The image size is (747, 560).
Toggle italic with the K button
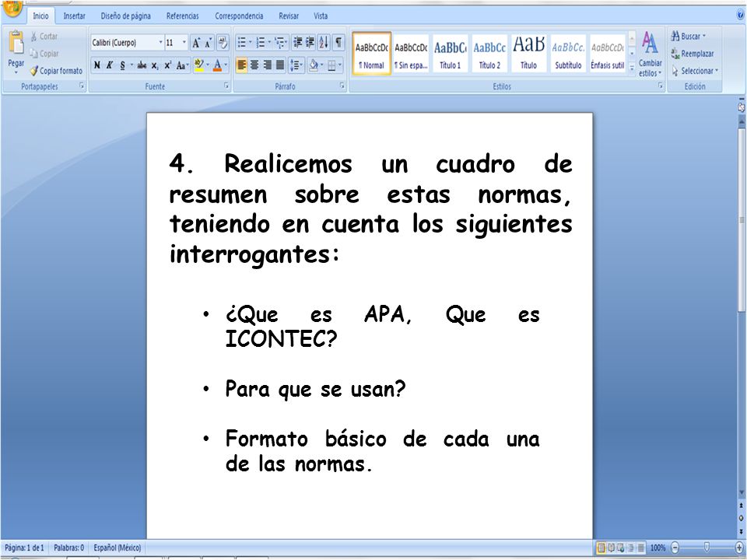(110, 65)
